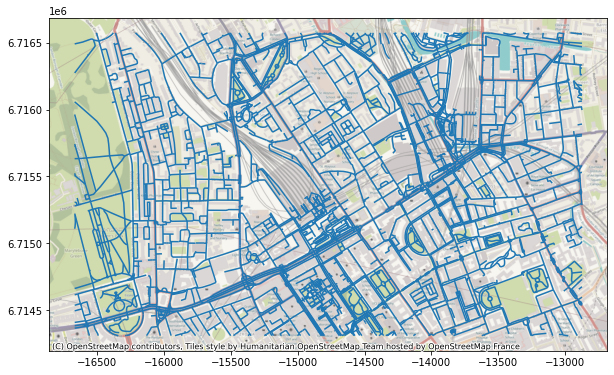Click the −15500 x-axis tick label
614x375 pixels.
pyautogui.click(x=230, y=362)
